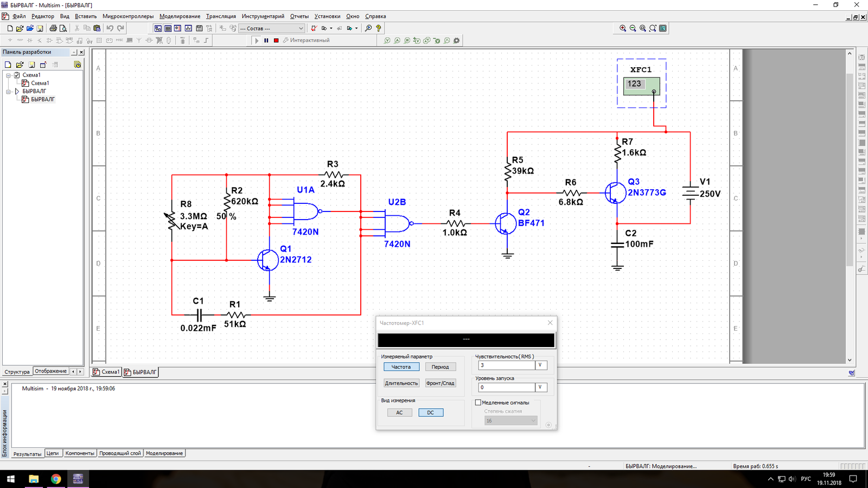This screenshot has width=868, height=488.
Task: Open the sensitivity unit V dropdown
Action: click(x=541, y=365)
